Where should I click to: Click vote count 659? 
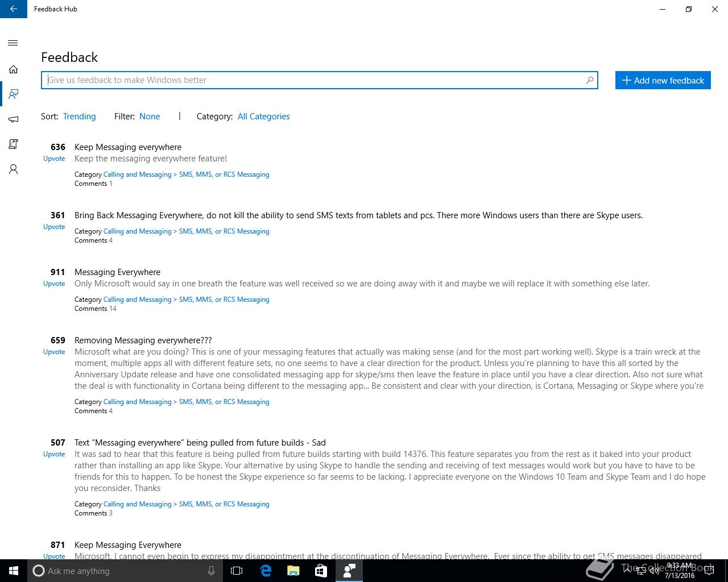[57, 340]
